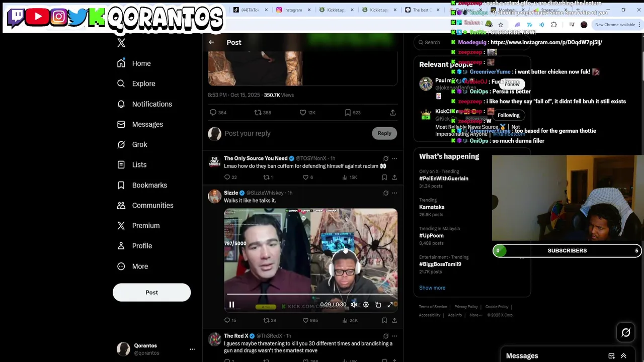This screenshot has height=362, width=644.
Task: Open the Chrome extensions puzzle icon
Action: click(x=554, y=25)
